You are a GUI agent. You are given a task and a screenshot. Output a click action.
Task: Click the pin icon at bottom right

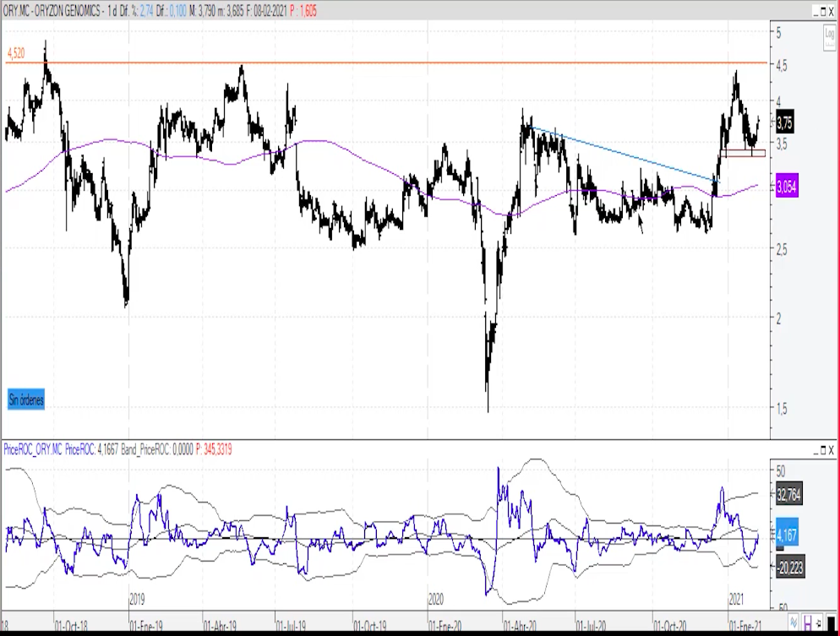tap(820, 622)
